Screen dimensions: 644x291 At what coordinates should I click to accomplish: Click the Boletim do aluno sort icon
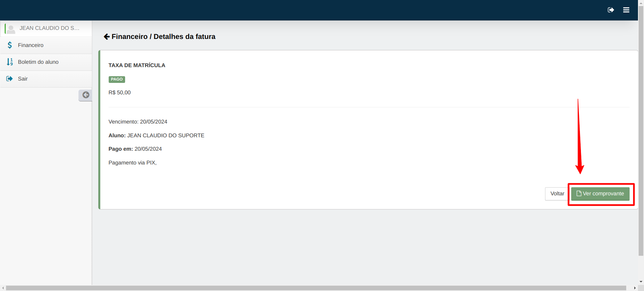coord(10,62)
